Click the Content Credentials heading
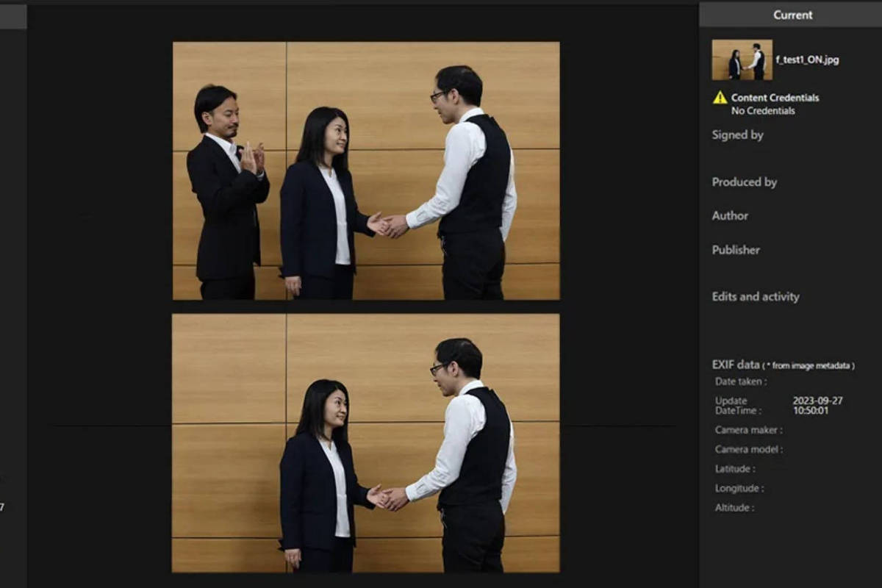The width and height of the screenshot is (882, 588). (775, 98)
